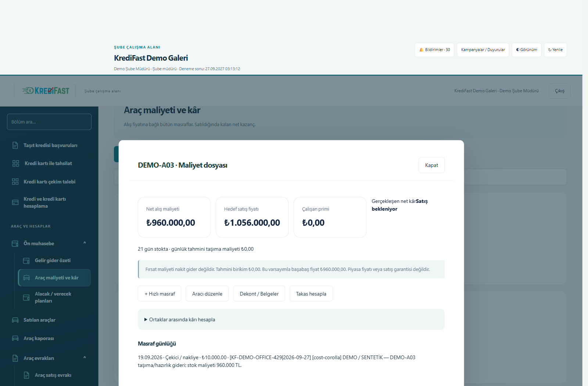Open Kredi kartı ile tahsilat section
The height and width of the screenshot is (386, 588).
coord(49,163)
